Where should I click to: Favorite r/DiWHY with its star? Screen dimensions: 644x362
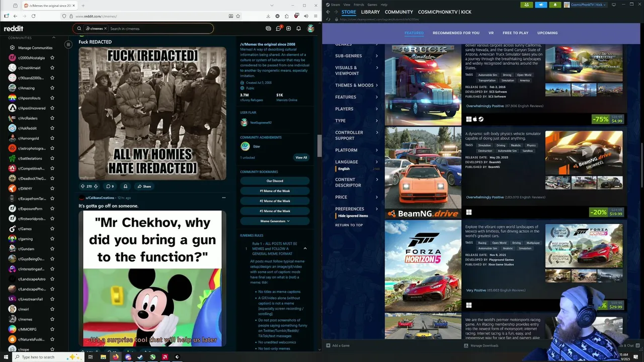pyautogui.click(x=52, y=189)
